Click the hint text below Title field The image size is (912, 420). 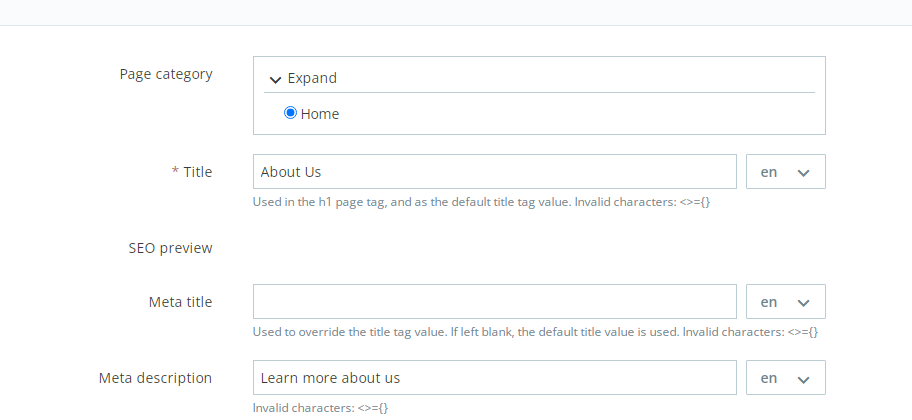click(481, 202)
